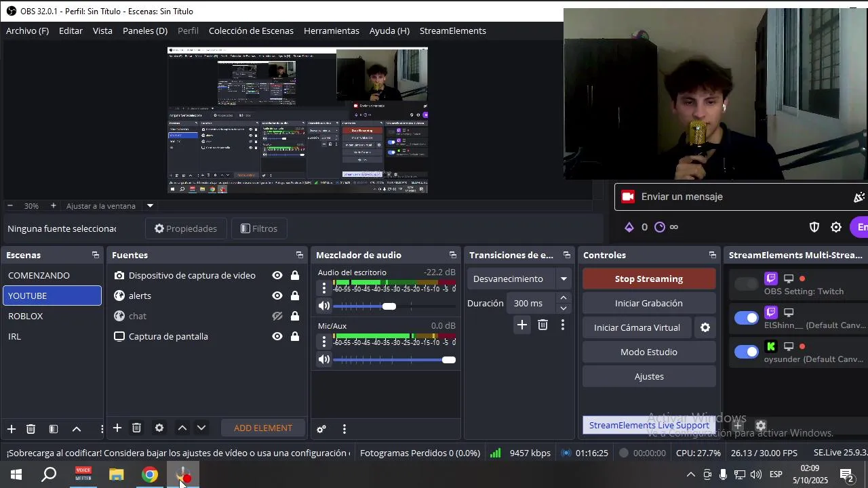The image size is (868, 488).
Task: Click the ADD ELEMENT button
Action: (x=263, y=428)
